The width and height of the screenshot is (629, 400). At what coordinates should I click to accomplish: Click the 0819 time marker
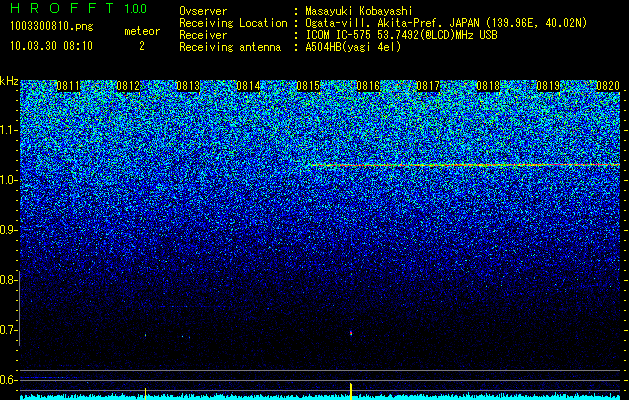point(548,86)
